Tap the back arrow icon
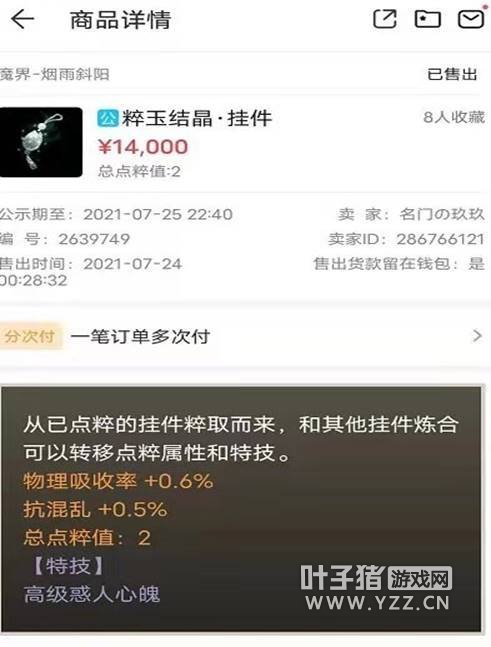This screenshot has height=647, width=491. [22, 19]
